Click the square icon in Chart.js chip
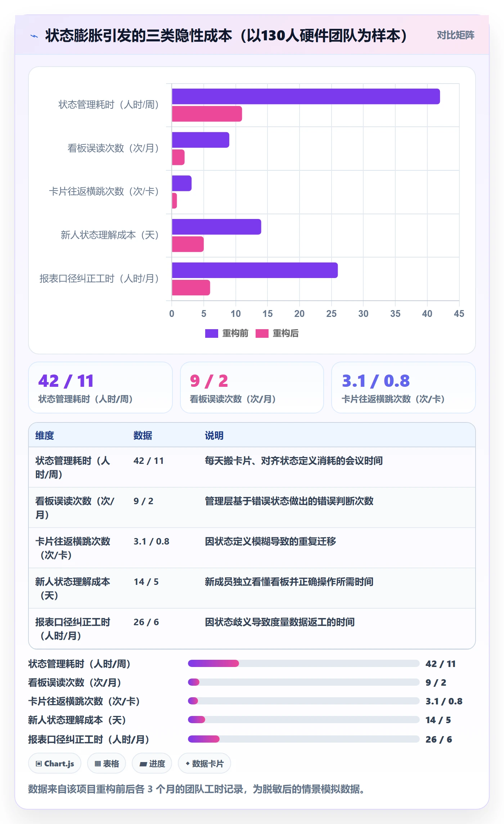504x824 pixels. tap(39, 763)
